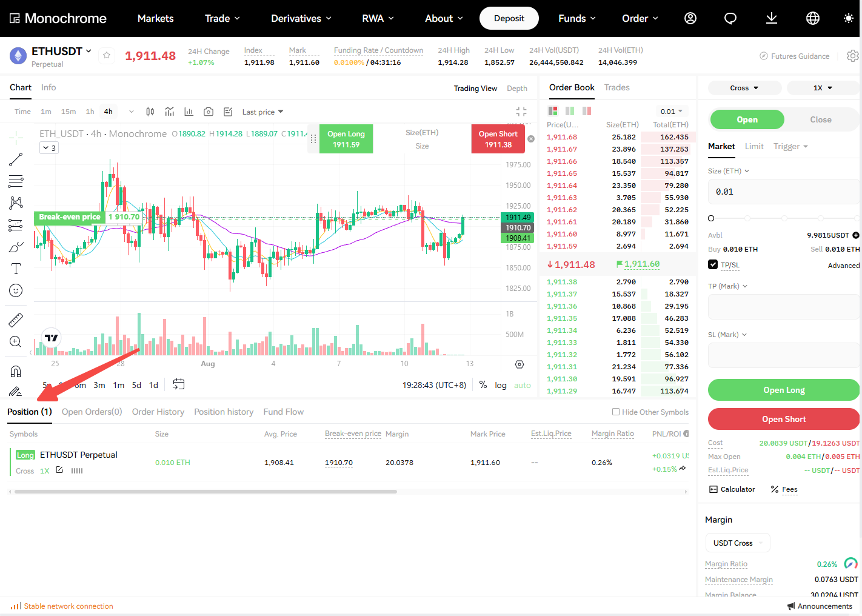862x616 pixels.
Task: Open the indicators icon in chart toolbar
Action: pos(170,112)
